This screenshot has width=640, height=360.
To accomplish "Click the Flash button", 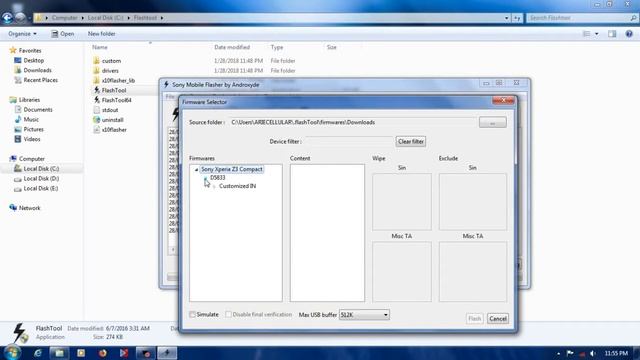I will pyautogui.click(x=474, y=318).
